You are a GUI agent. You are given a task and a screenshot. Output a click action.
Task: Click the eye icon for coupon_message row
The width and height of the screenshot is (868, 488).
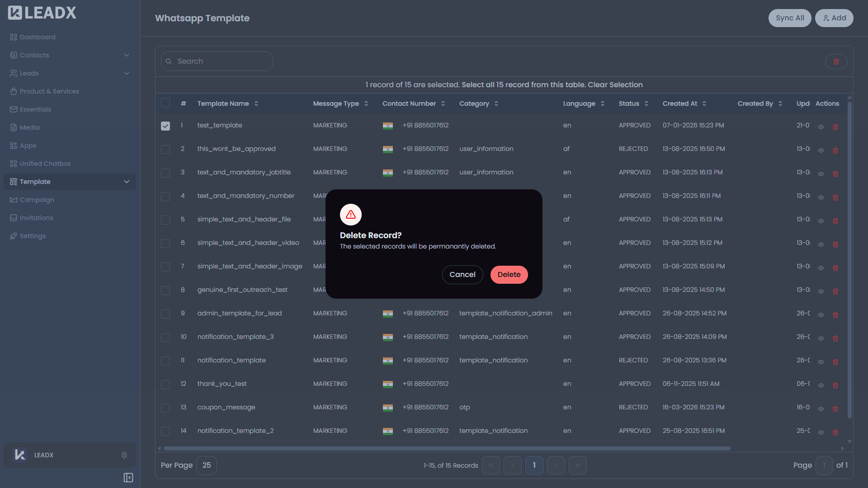coord(821,409)
